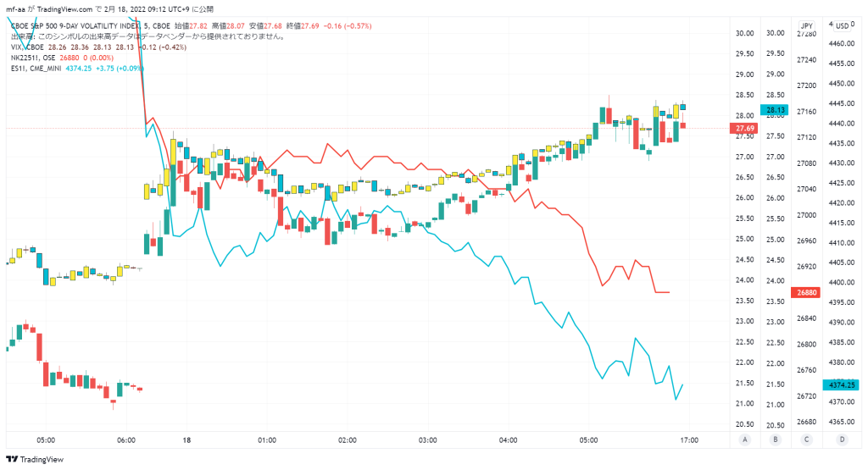Click the 4400.00 tick on the USD scale
The width and height of the screenshot is (868, 470).
(x=842, y=283)
